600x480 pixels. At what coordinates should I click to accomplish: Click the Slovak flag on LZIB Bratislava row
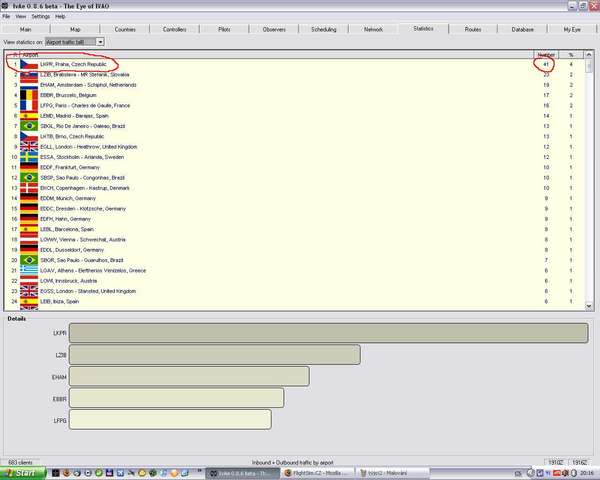tap(29, 76)
